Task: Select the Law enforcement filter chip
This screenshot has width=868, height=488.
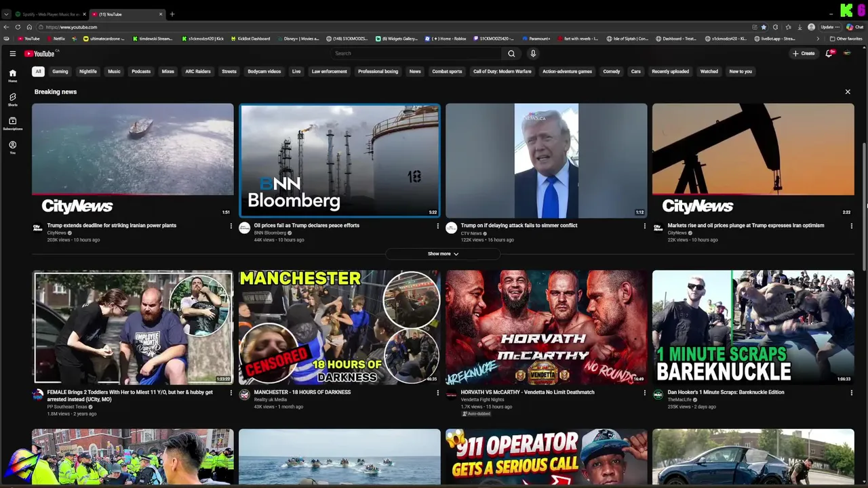Action: [x=330, y=71]
